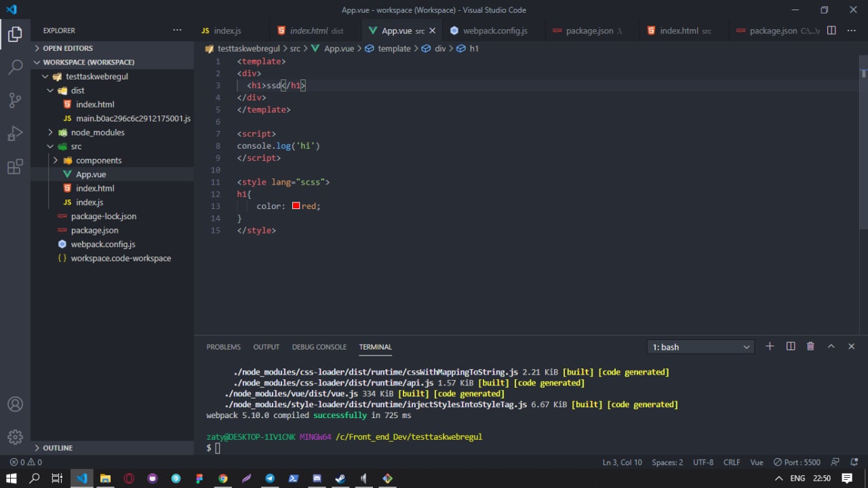
Task: Change indentation via Spaces: 2
Action: tap(667, 462)
